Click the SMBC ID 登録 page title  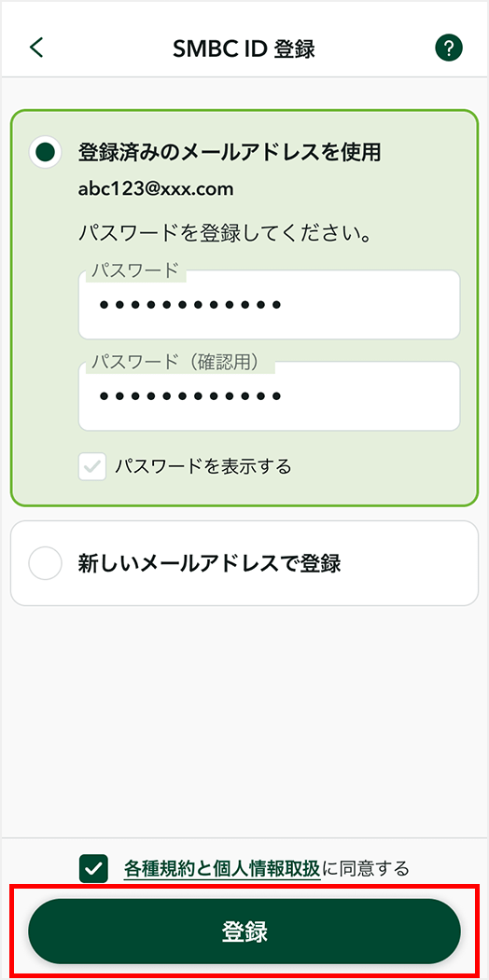[x=244, y=48]
